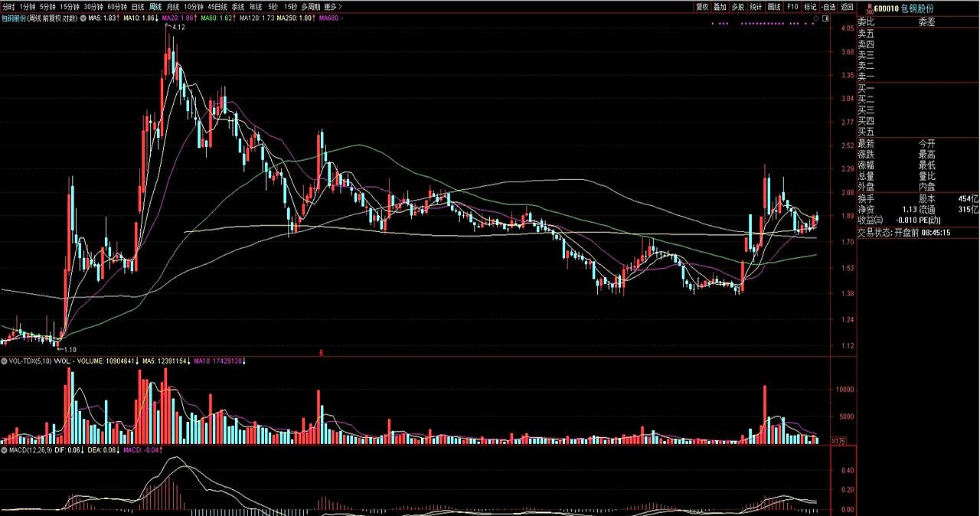Click the MA10: 1.86 label
This screenshot has height=516, width=980.
tap(141, 17)
